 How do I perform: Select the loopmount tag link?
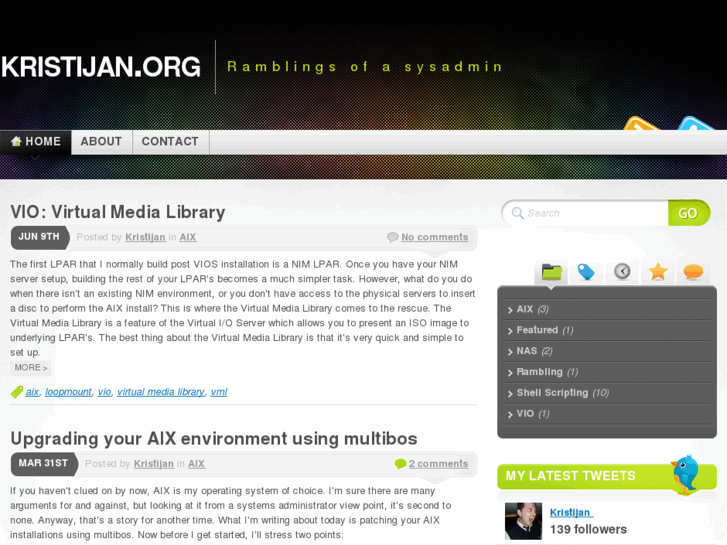click(68, 392)
